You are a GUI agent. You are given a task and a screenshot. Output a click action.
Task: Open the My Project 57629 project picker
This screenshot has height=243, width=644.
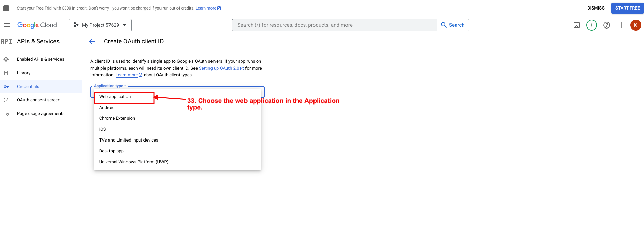(x=100, y=25)
